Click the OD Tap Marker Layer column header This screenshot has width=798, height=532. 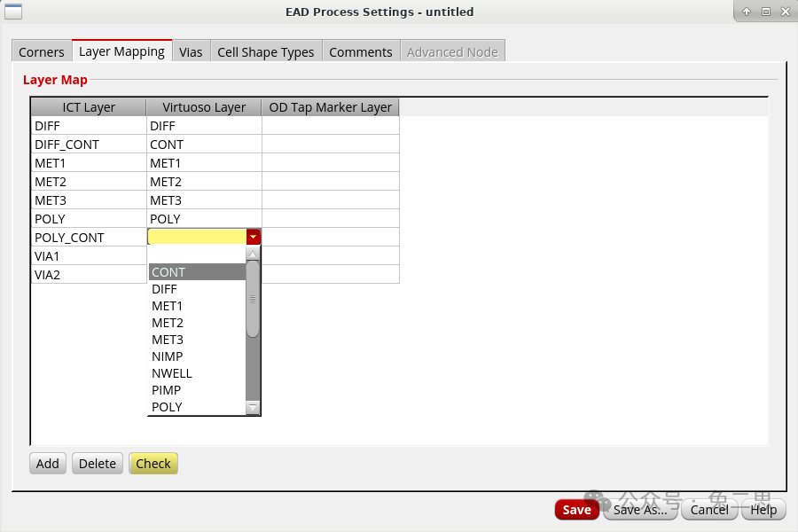click(x=330, y=107)
